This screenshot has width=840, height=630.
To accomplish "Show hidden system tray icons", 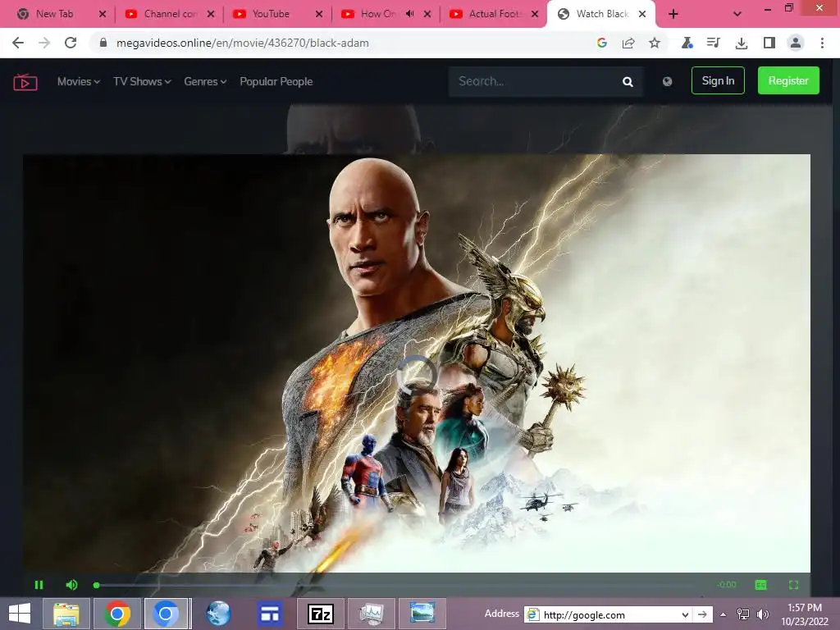I will [724, 614].
